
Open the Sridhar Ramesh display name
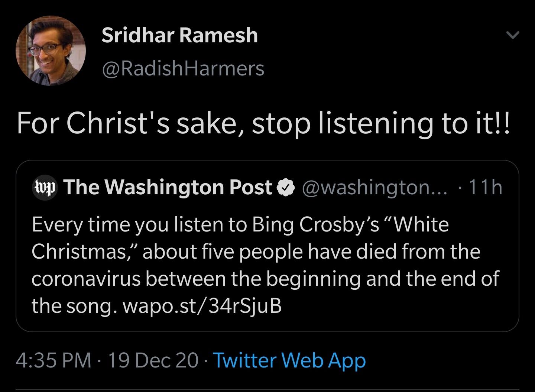(x=179, y=35)
